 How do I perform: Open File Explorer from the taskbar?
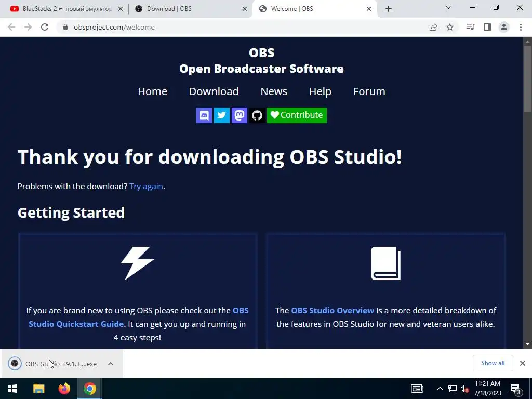[x=38, y=389]
